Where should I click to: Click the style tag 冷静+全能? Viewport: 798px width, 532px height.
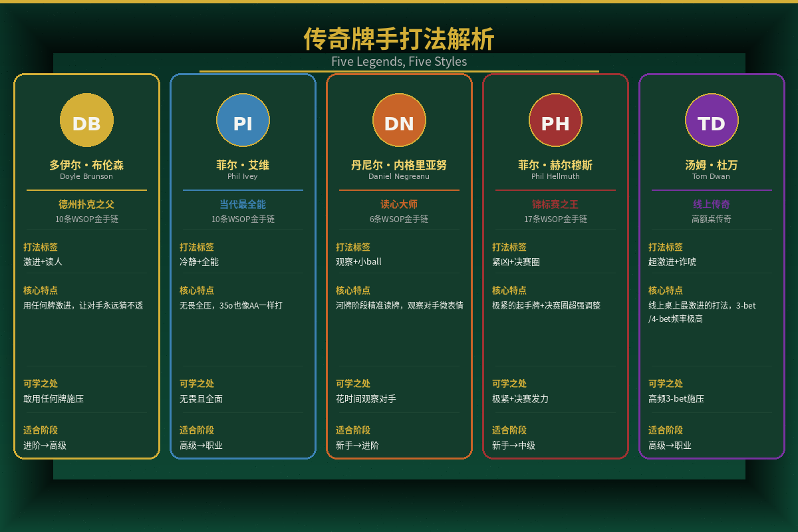pos(199,262)
